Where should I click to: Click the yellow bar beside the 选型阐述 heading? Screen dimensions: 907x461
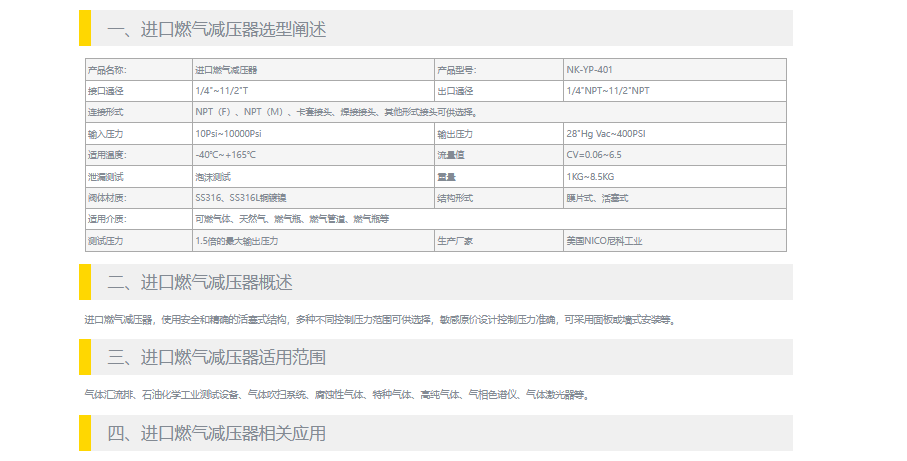coord(85,29)
